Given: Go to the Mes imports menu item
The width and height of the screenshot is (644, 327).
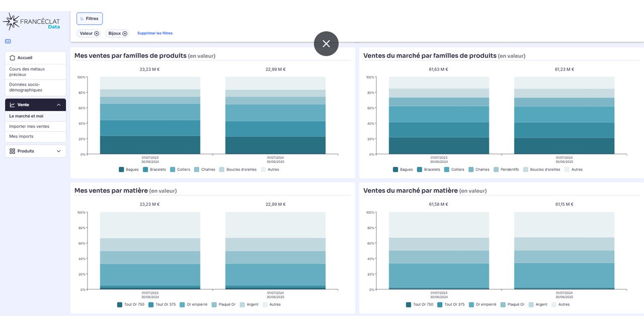Looking at the screenshot, I should coord(35,136).
